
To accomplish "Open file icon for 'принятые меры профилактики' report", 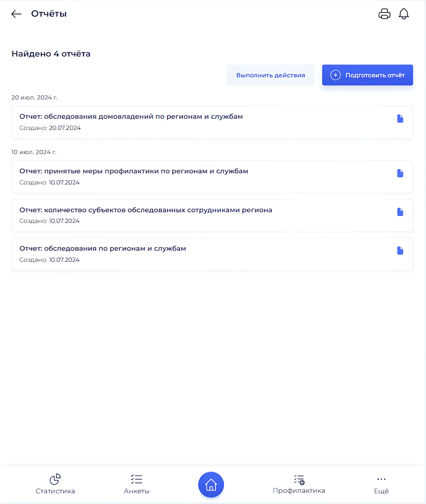I will [x=400, y=173].
